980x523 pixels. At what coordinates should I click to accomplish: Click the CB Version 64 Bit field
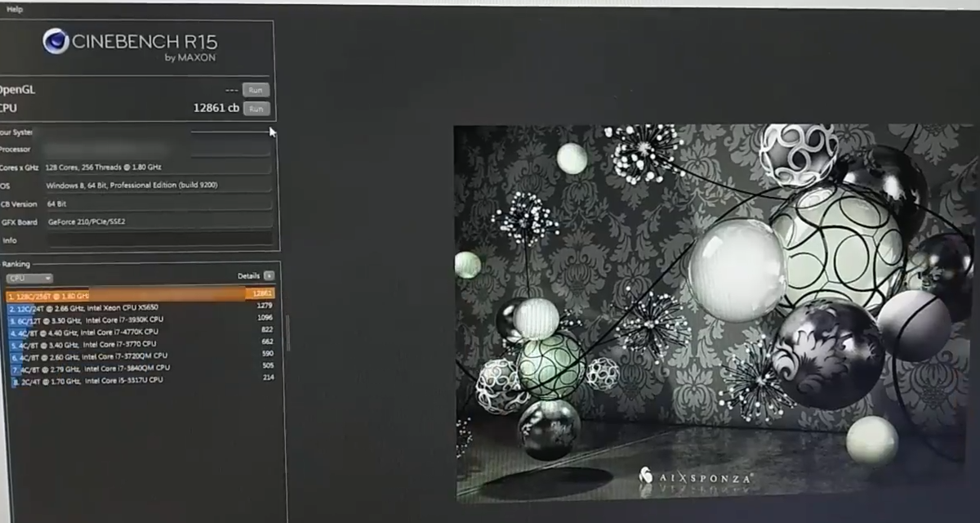[x=158, y=203]
